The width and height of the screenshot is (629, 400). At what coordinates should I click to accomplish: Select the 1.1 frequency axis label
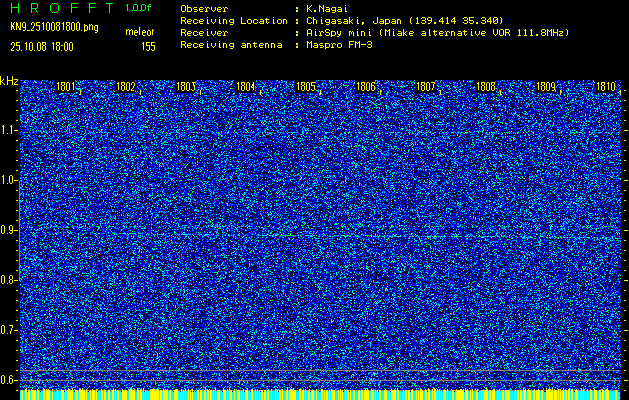click(x=9, y=130)
